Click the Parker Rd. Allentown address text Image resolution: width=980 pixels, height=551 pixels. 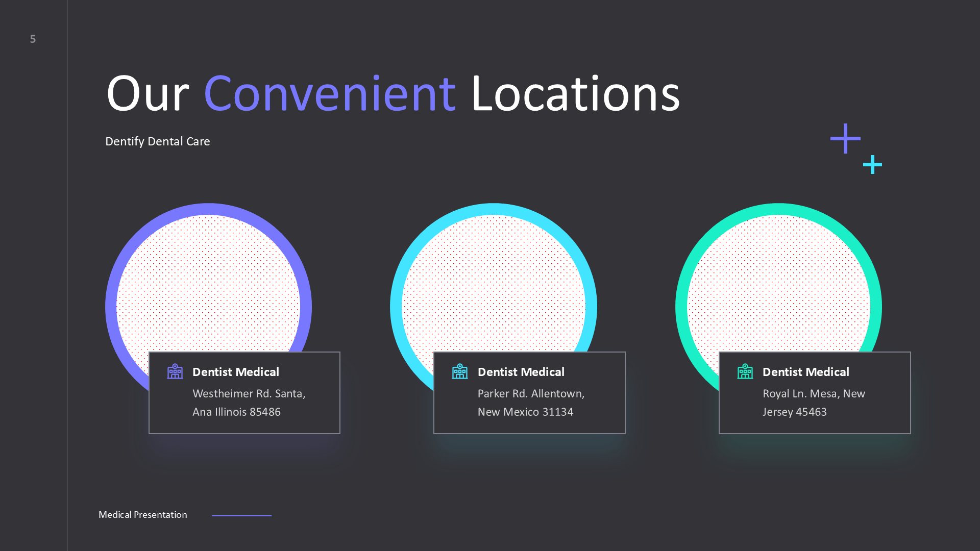(x=531, y=403)
